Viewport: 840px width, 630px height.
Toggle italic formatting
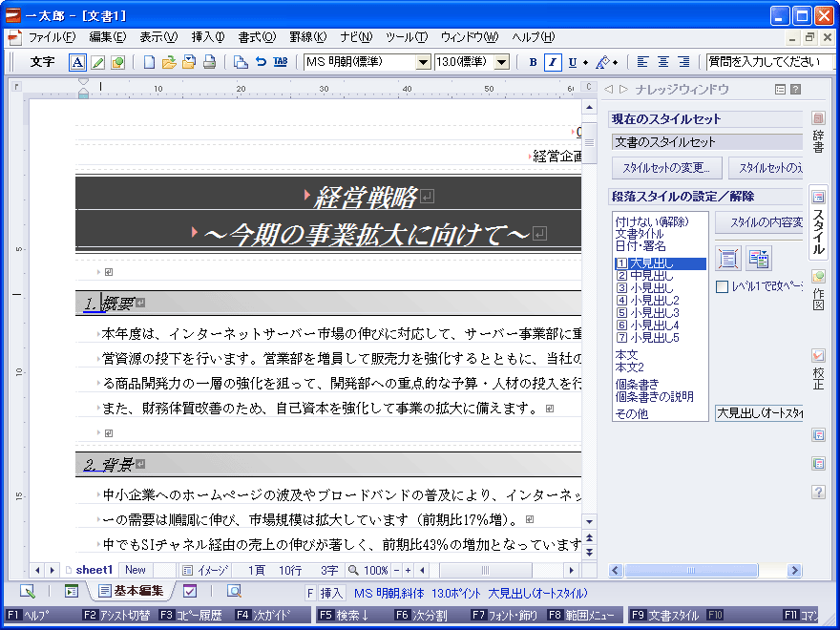(x=552, y=61)
